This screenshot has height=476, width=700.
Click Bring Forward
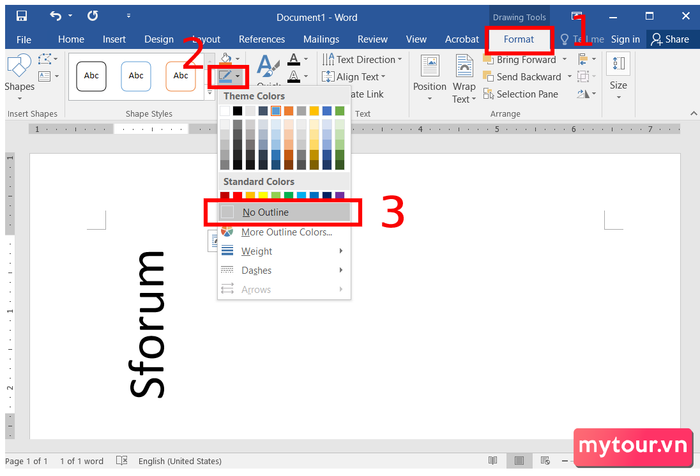(x=520, y=59)
